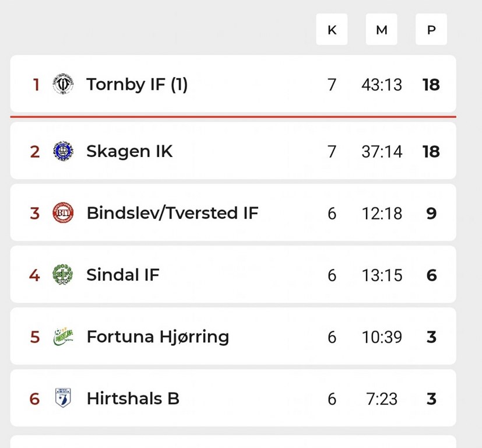The image size is (482, 448).
Task: Click the Tornby IF club logo
Action: coord(62,85)
